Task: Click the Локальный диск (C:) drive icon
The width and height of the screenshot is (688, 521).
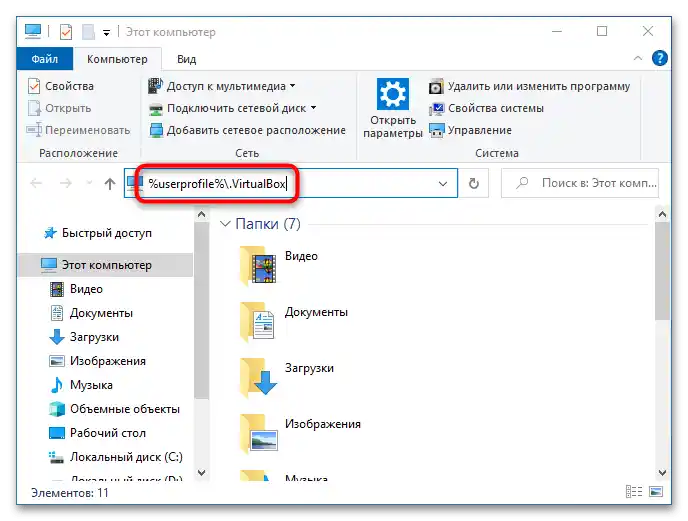Action: 56,457
